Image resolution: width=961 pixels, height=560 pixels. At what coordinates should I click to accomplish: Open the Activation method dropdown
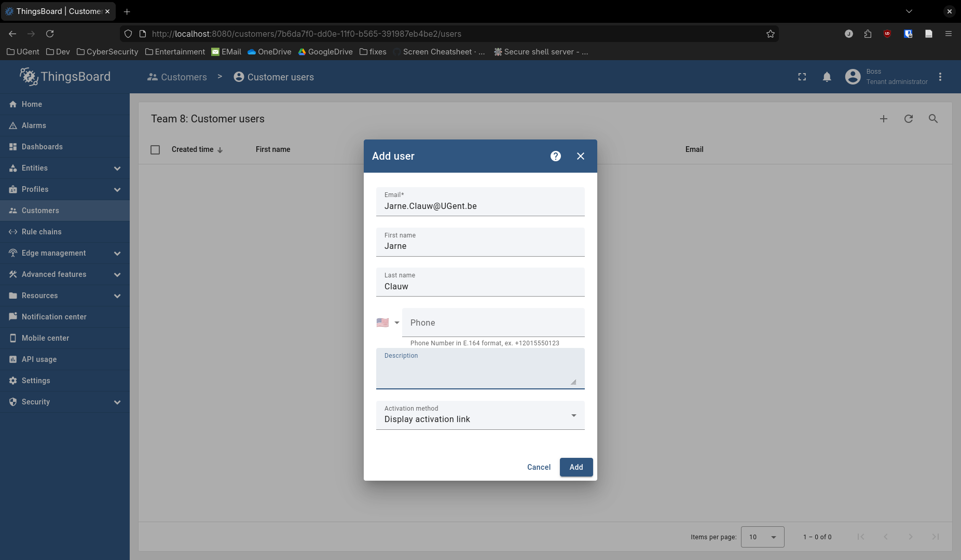tap(480, 415)
